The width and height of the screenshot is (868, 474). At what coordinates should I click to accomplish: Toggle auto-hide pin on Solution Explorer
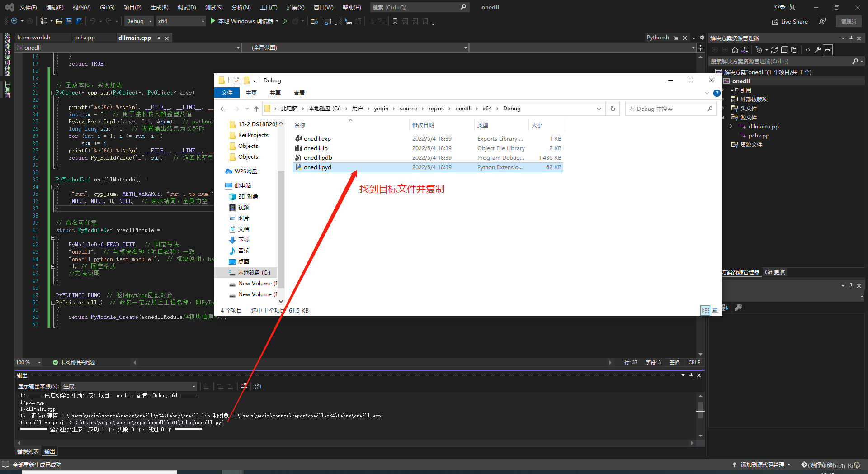click(x=851, y=38)
